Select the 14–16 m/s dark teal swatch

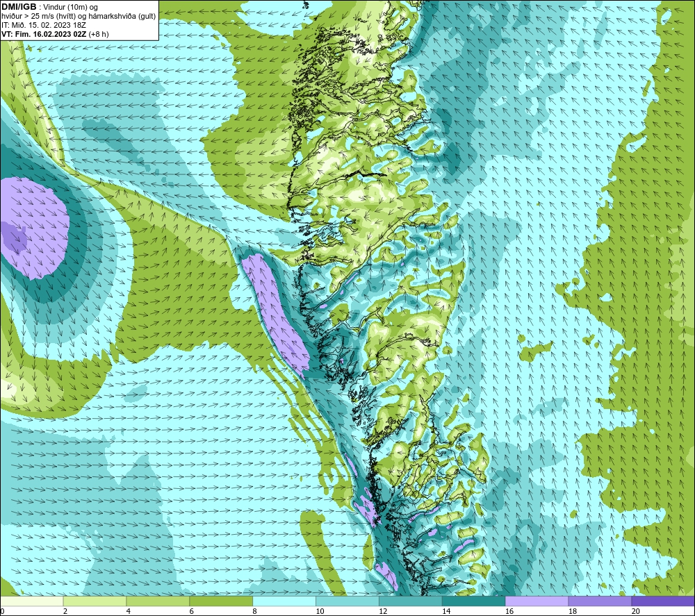pyautogui.click(x=473, y=601)
